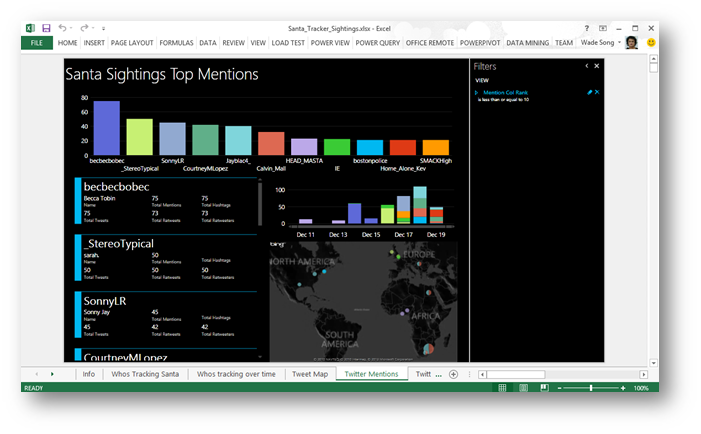The image size is (701, 434).
Task: Open the TEAM ribbon tab
Action: click(564, 43)
